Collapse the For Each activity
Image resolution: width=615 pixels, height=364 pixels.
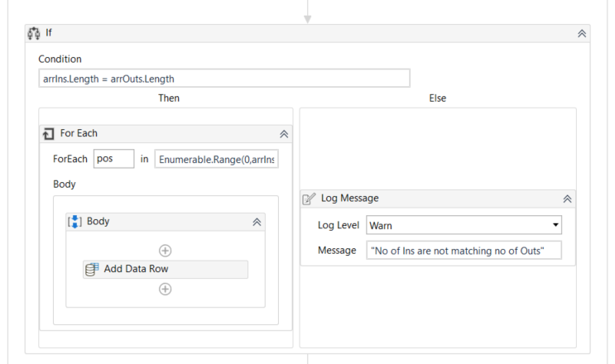pos(284,134)
